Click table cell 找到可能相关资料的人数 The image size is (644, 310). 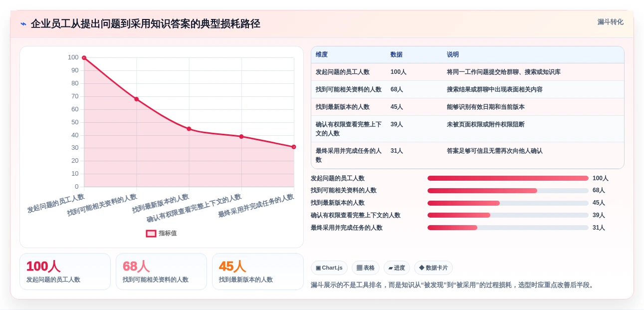coord(349,89)
